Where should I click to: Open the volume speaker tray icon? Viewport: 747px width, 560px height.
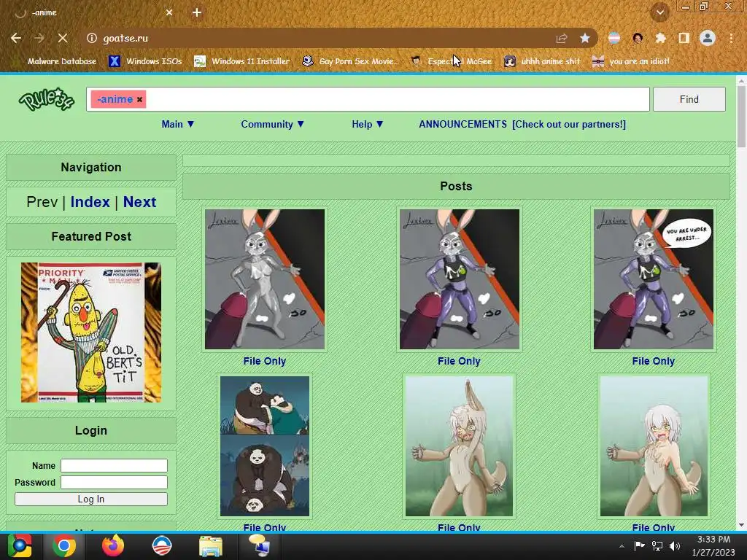pos(675,545)
